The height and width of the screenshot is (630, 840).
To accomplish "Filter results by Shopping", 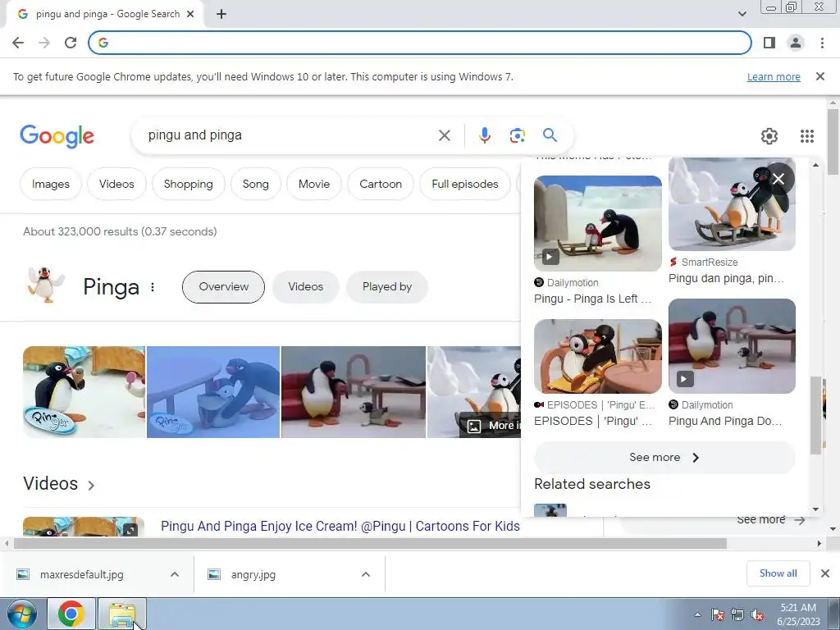I will click(x=188, y=185).
